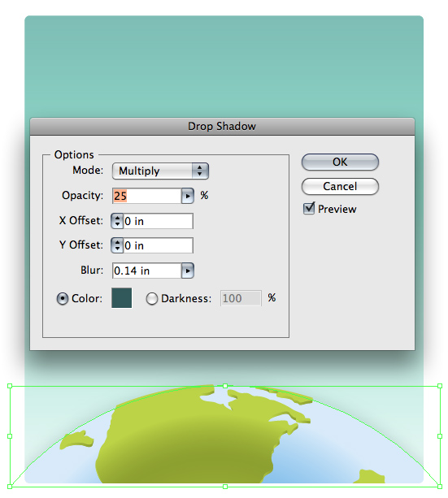Click the Y Offset value field
Image resolution: width=448 pixels, height=498 pixels.
pos(158,245)
